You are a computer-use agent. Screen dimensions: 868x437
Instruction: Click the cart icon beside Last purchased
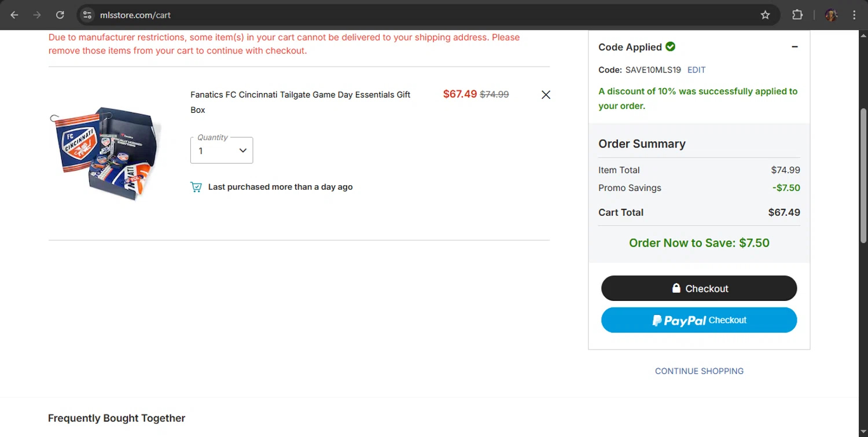pos(196,187)
